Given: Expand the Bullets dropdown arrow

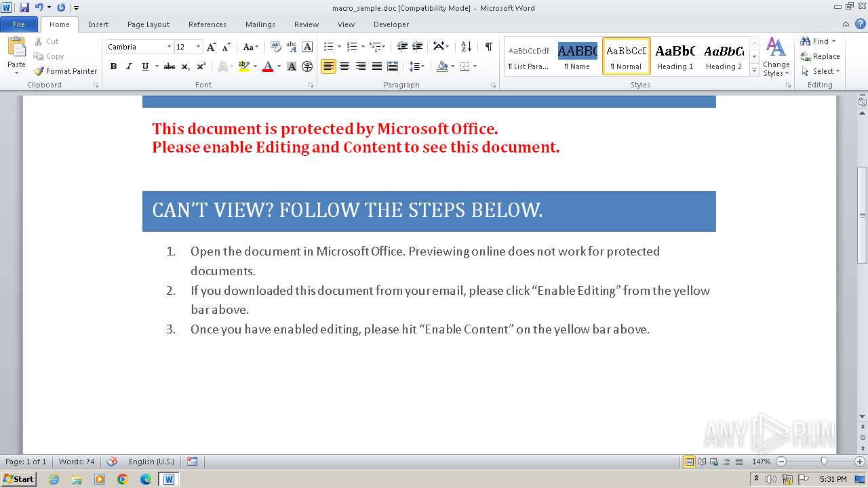Looking at the screenshot, I should 340,47.
